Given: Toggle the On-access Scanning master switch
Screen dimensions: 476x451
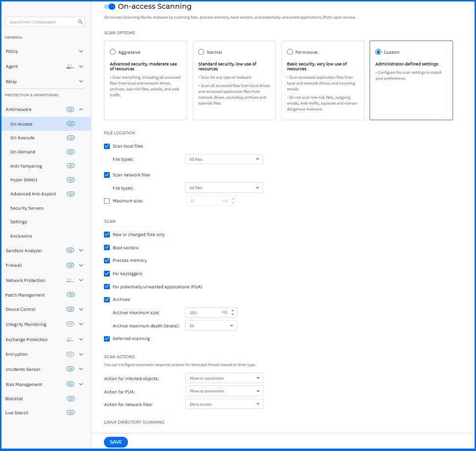Looking at the screenshot, I should [109, 6].
